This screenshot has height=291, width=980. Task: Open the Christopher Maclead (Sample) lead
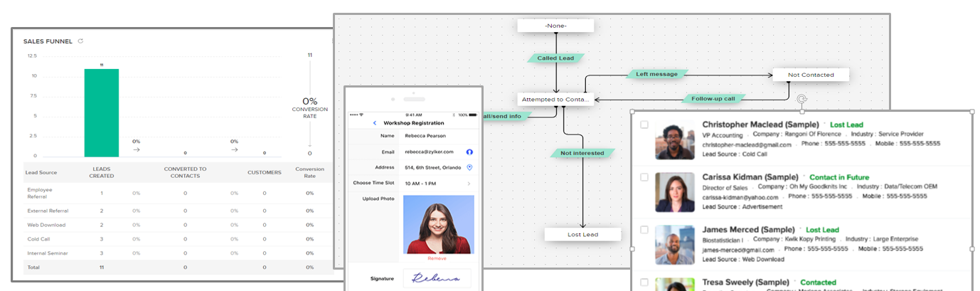point(760,125)
